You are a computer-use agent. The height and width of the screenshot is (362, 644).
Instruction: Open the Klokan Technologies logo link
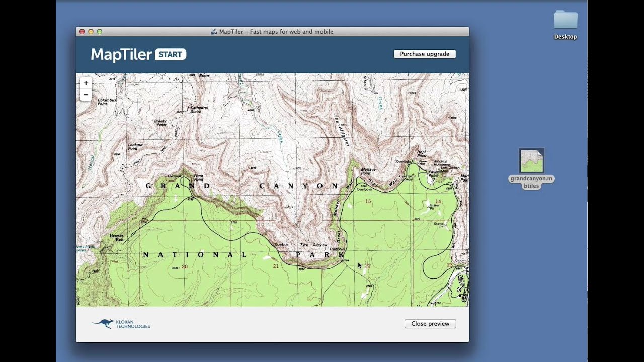click(121, 324)
